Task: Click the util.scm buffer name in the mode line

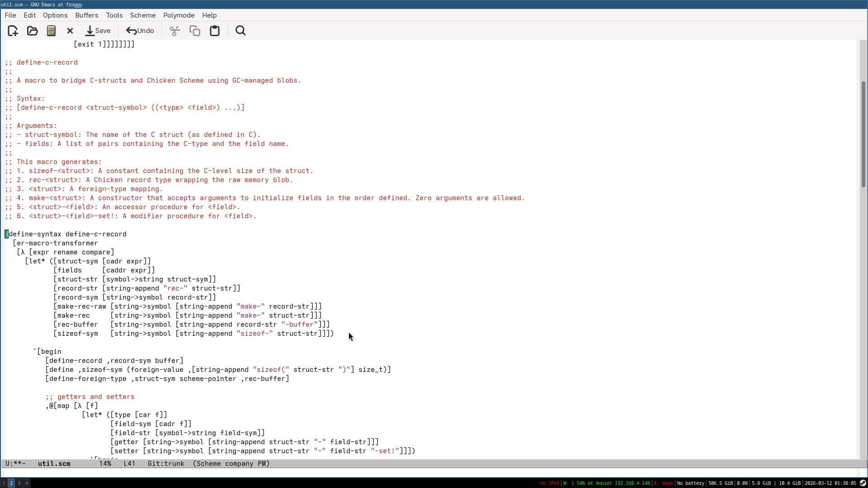Action: point(54,464)
